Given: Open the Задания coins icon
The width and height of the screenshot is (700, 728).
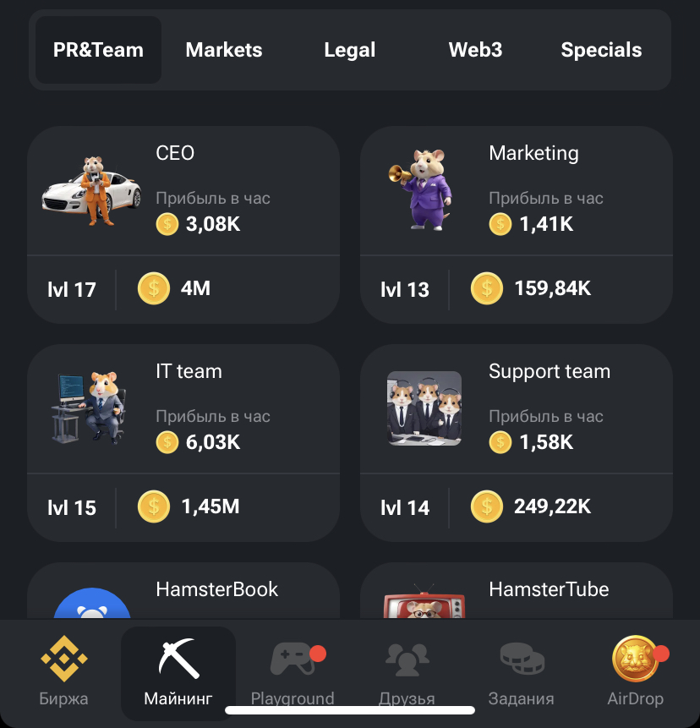Looking at the screenshot, I should click(x=522, y=659).
